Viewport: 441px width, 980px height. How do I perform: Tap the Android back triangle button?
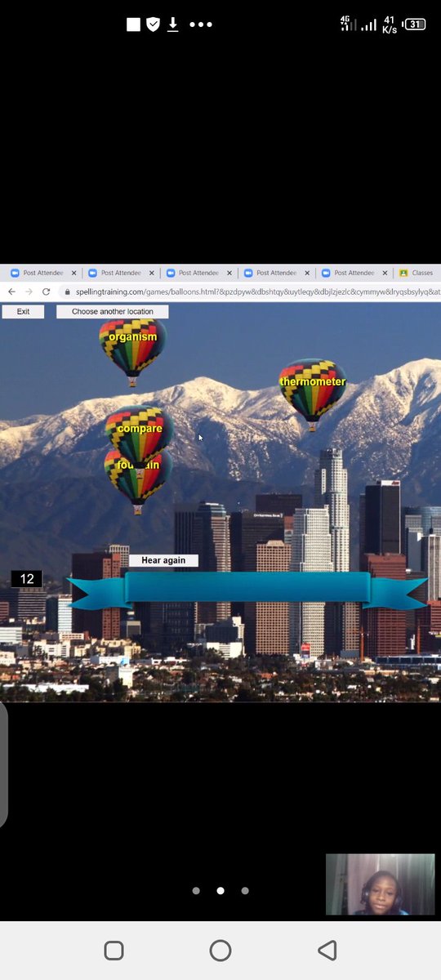point(327,951)
